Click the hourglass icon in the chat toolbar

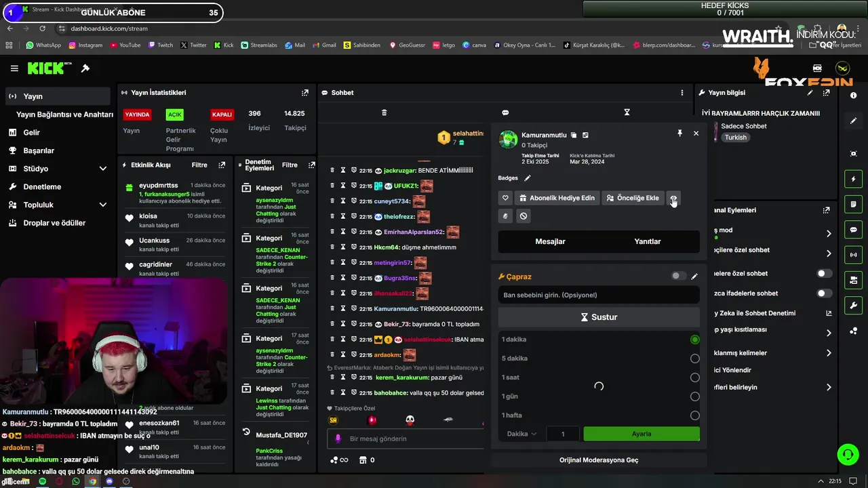(627, 113)
